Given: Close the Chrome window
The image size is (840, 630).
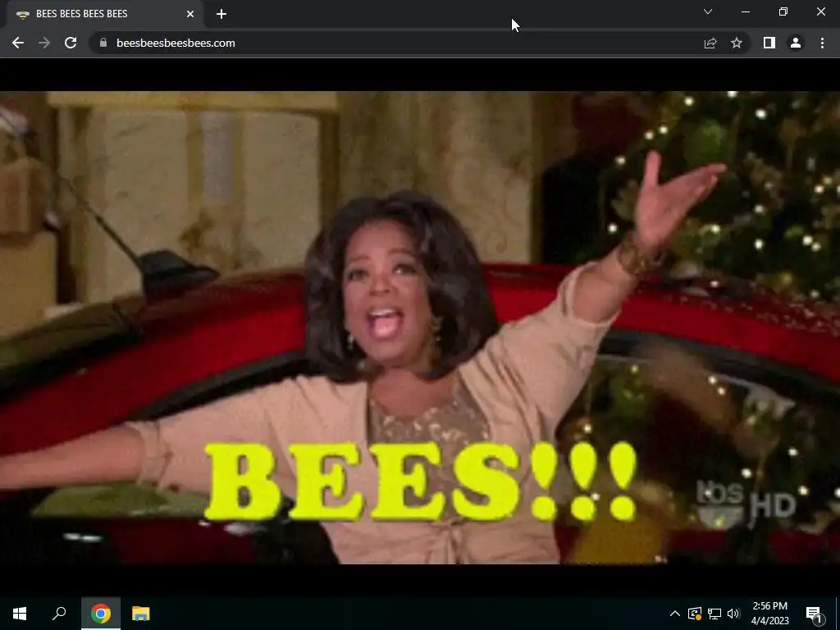Looking at the screenshot, I should coord(820,11).
